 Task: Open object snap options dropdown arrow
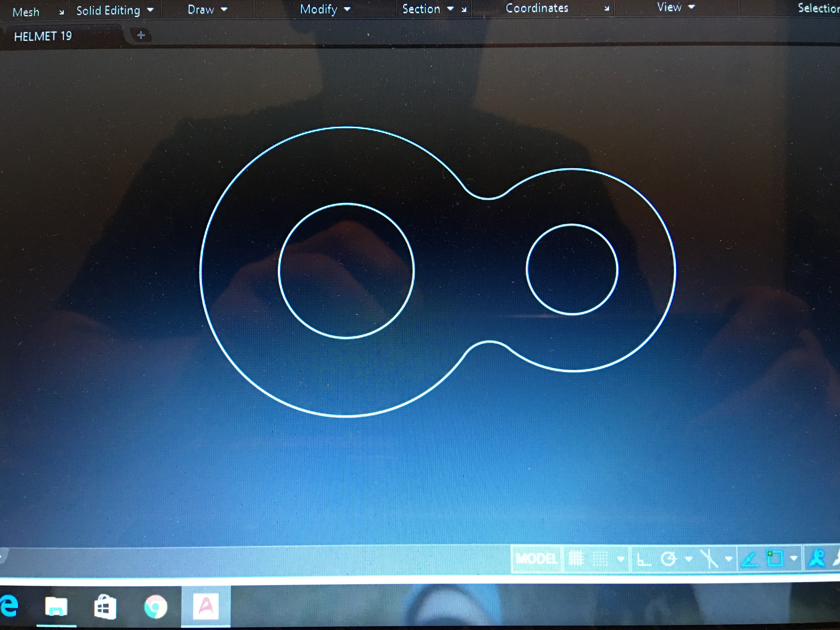793,558
